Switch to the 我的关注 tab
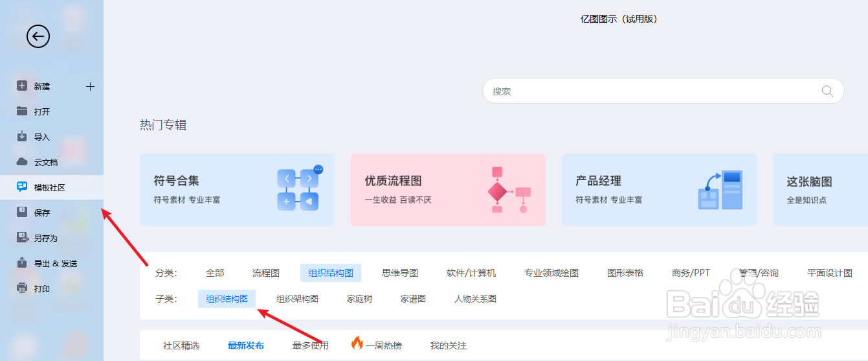This screenshot has height=361, width=868. tap(449, 345)
